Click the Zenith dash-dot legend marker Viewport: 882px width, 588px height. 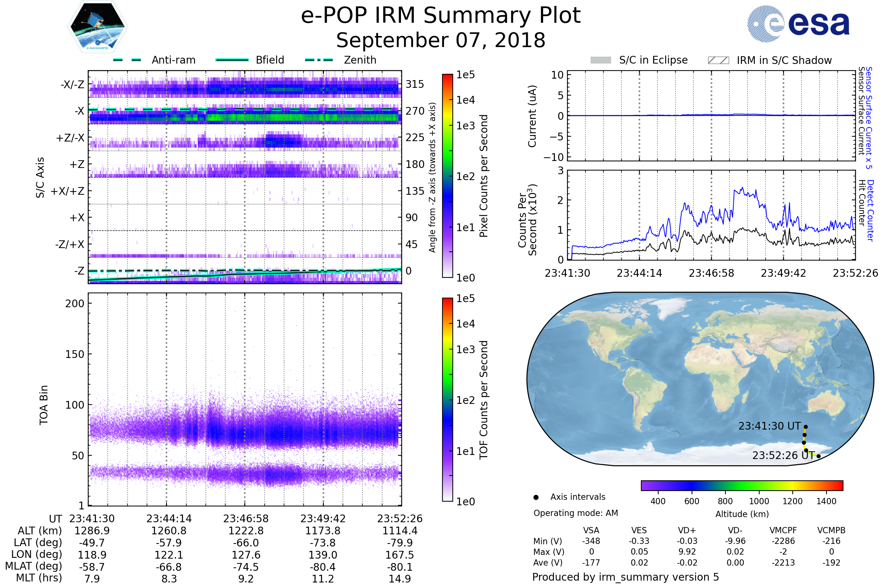tap(319, 60)
